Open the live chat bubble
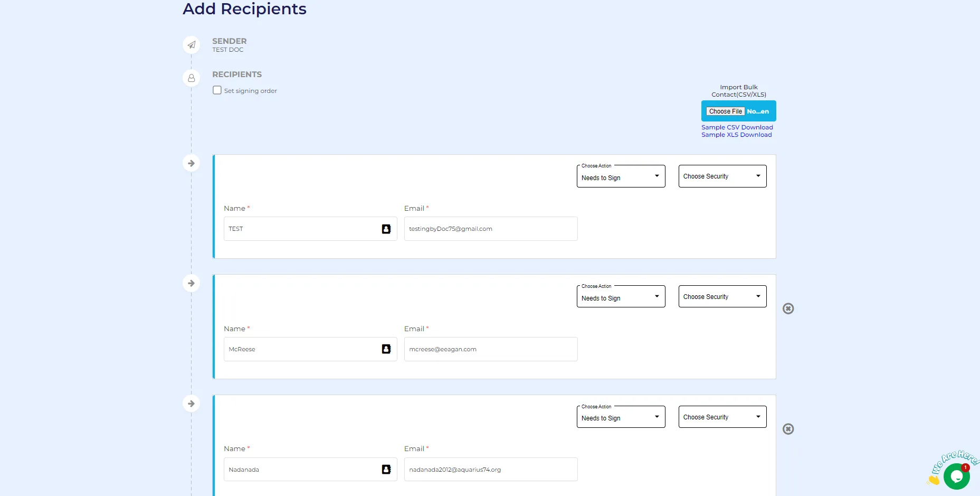This screenshot has height=496, width=980. 956,476
